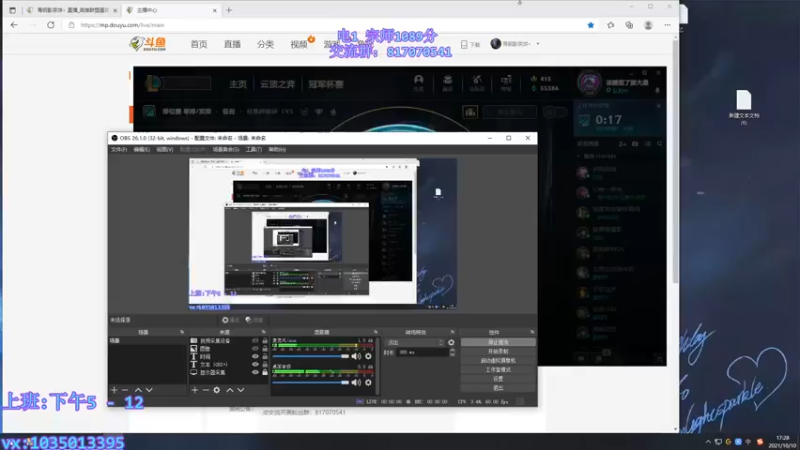
Task: Pop out the 来源 sources dock panel
Action: pos(263,332)
